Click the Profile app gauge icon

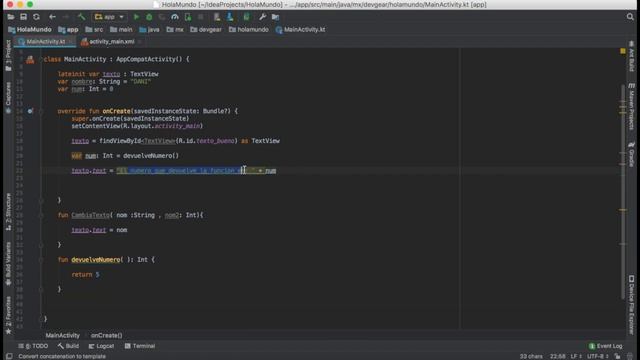175,17
